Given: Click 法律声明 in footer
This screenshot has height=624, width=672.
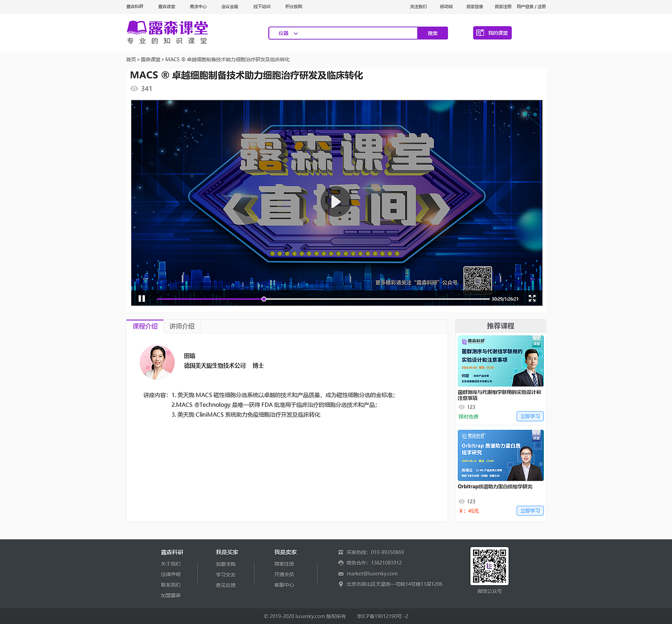Looking at the screenshot, I should [171, 575].
